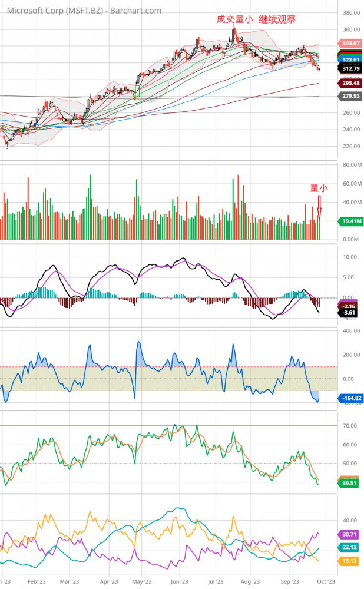Click the 380.00 price axis label

pos(350,12)
